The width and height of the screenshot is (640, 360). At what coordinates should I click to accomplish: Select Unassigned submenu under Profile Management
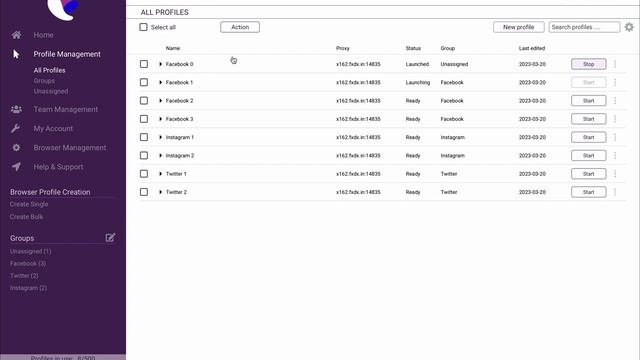[x=51, y=91]
